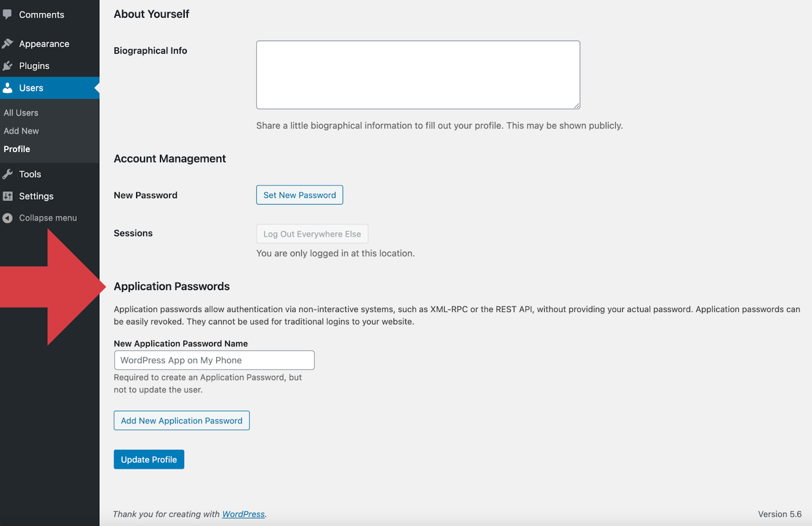Click the Tools wrench icon
812x526 pixels.
point(7,174)
